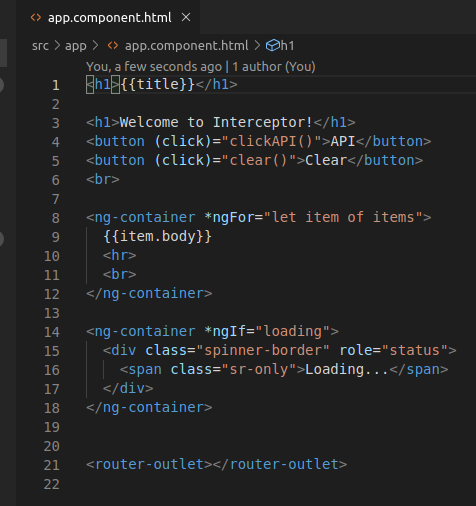Click the HTML file icon on the app.component.html tab
The height and width of the screenshot is (506, 476).
pos(36,17)
